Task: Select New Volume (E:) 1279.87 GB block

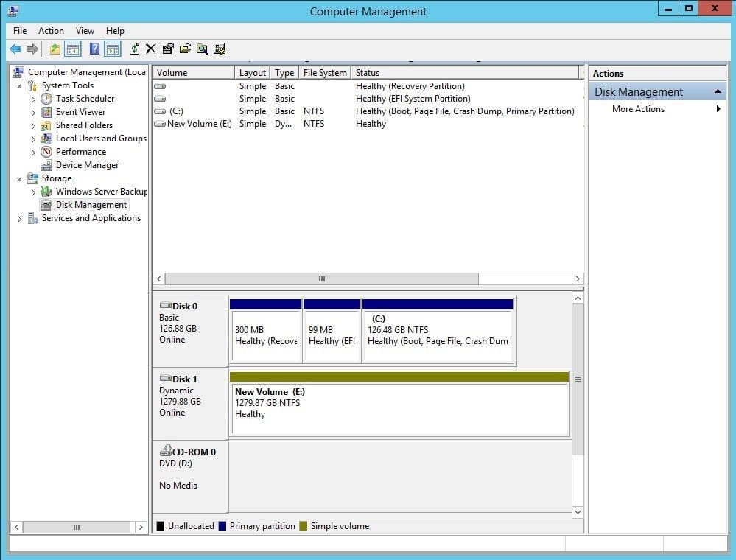Action: click(399, 404)
